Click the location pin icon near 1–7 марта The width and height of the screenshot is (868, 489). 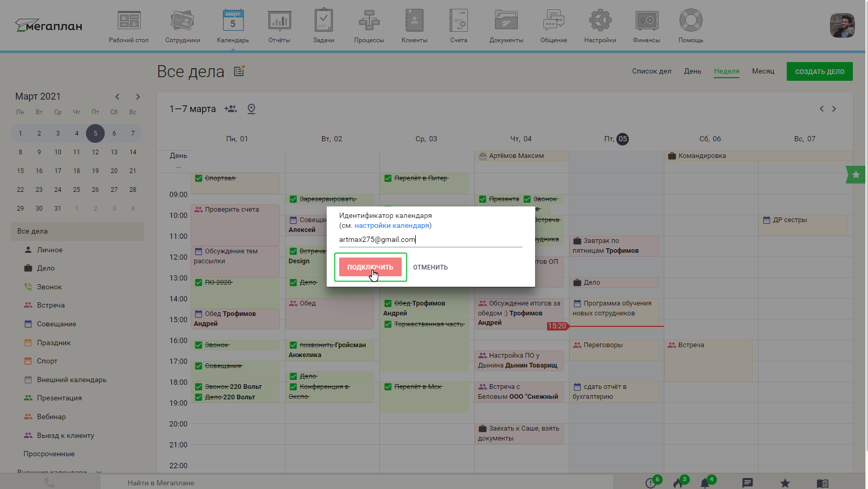[x=251, y=109]
